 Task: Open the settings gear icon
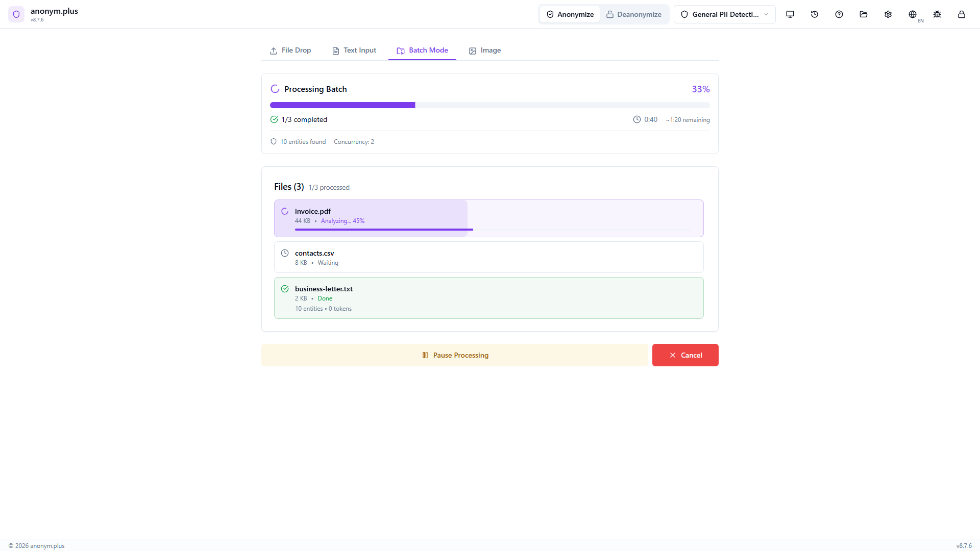pyautogui.click(x=888, y=14)
